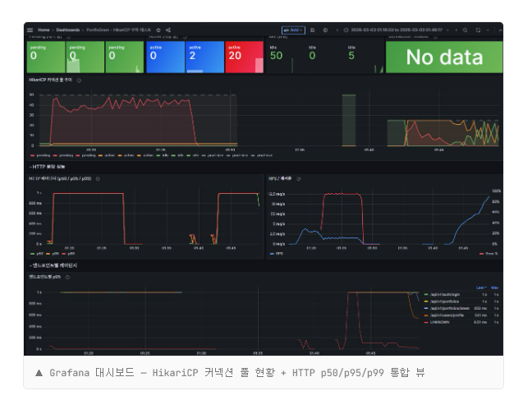This screenshot has width=532, height=400.
Task: Toggle the p95 series in latency legend
Action: pyautogui.click(x=53, y=254)
